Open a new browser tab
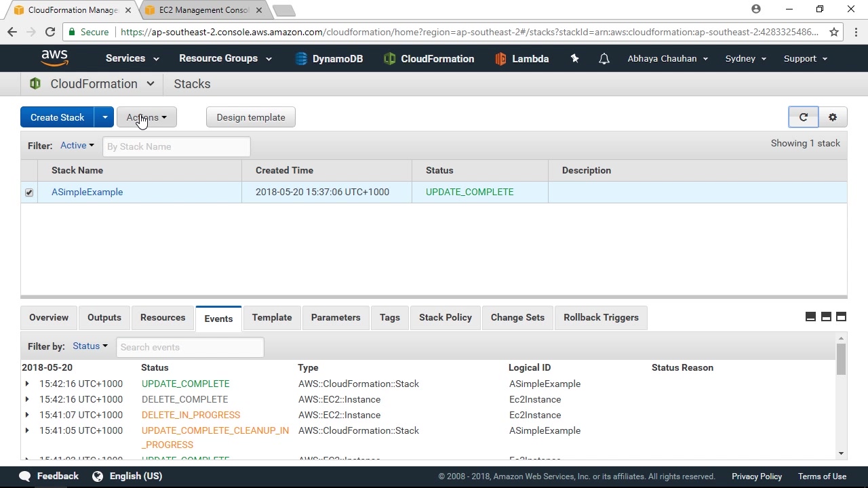Viewport: 868px width, 488px height. [x=283, y=10]
